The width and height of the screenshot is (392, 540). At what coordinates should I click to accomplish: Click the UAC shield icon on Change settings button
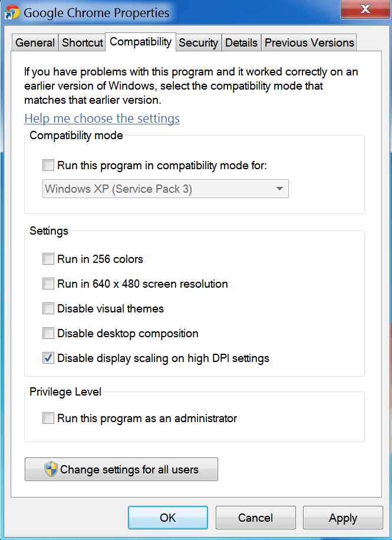coord(51,469)
